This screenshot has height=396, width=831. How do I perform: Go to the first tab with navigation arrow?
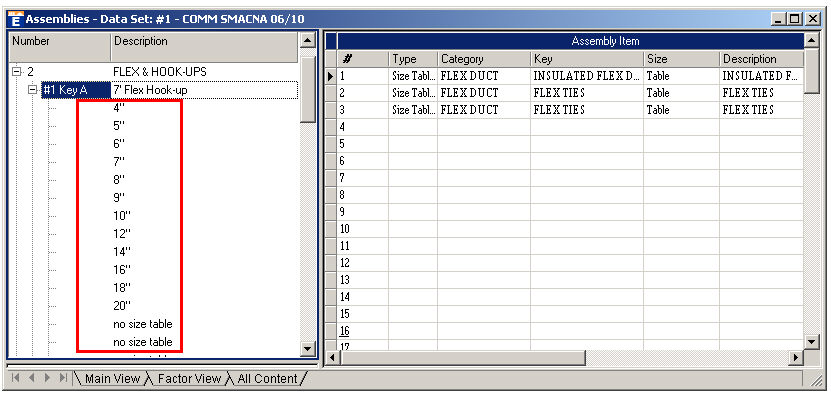tap(16, 377)
